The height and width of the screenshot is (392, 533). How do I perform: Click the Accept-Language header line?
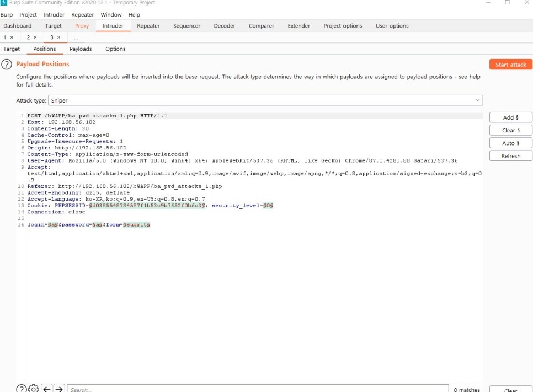point(116,199)
